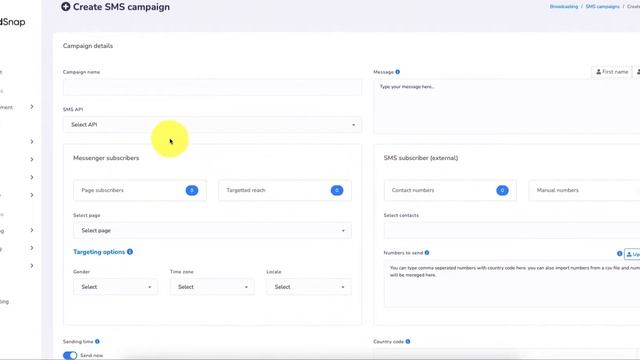Click the info icon next to Message
640x360 pixels.
398,72
